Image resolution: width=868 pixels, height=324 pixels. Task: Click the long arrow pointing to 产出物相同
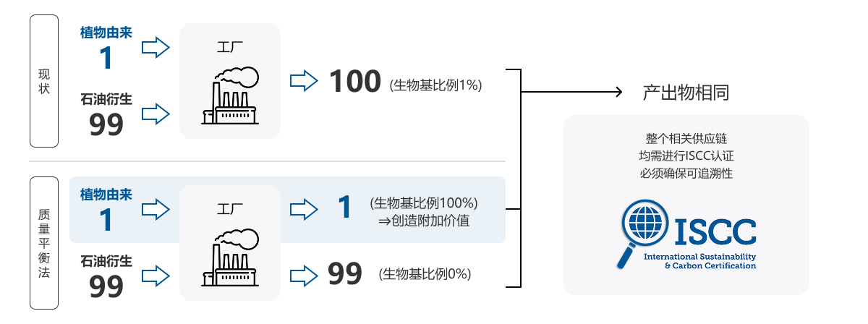[x=571, y=92]
